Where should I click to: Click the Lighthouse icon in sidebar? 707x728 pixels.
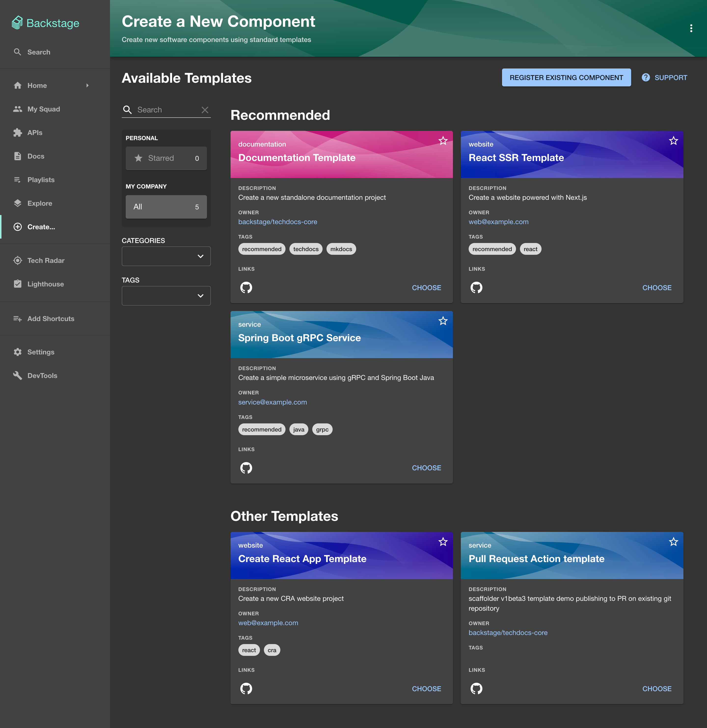(x=17, y=284)
